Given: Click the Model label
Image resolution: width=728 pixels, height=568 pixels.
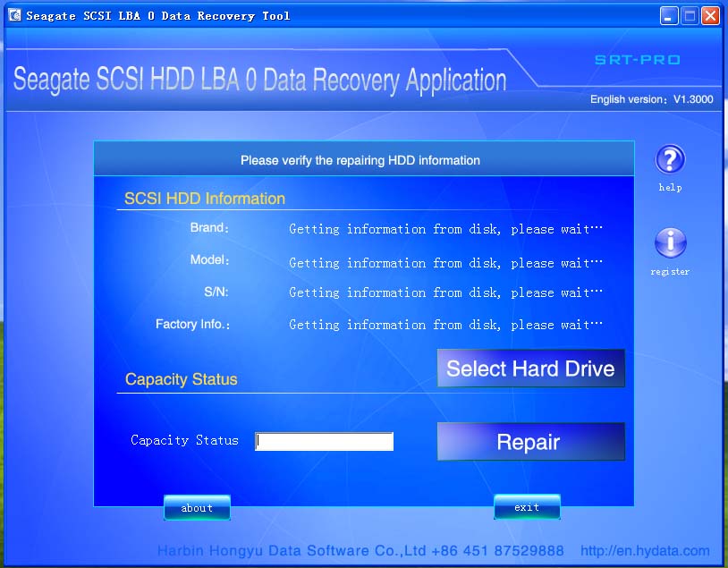Looking at the screenshot, I should click(210, 259).
